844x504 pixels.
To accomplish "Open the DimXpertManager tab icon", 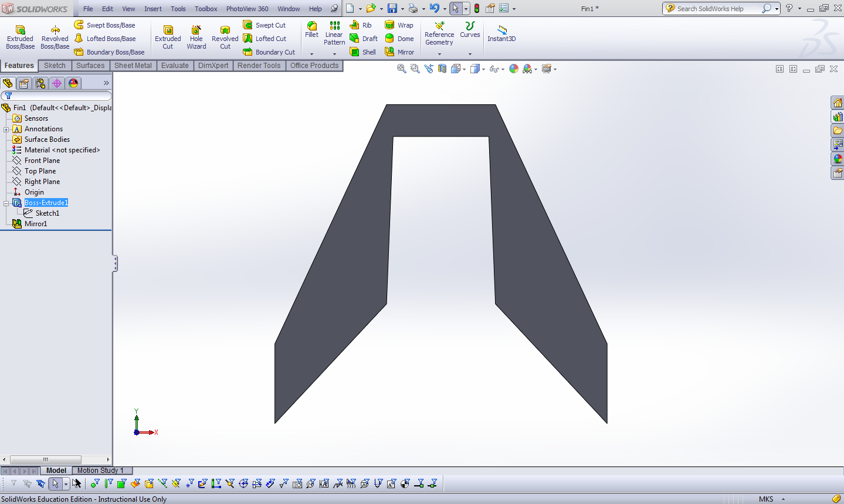I will pyautogui.click(x=57, y=83).
